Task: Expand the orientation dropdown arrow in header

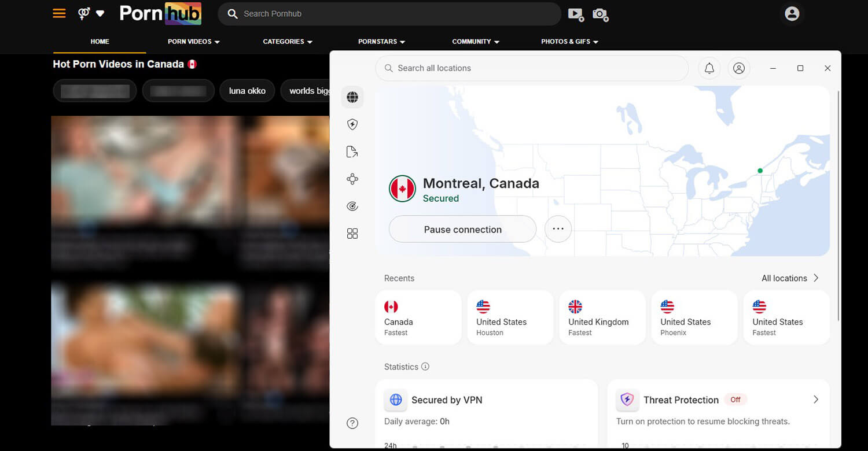Action: [x=100, y=14]
